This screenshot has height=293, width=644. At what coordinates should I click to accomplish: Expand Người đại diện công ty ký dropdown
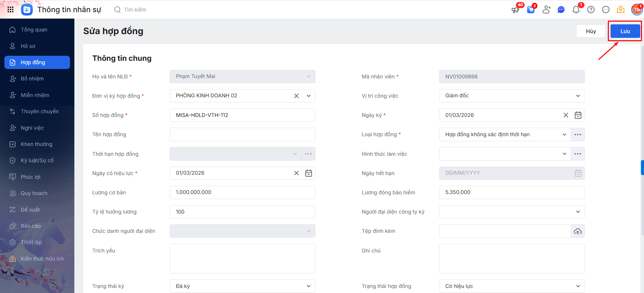[x=578, y=212]
